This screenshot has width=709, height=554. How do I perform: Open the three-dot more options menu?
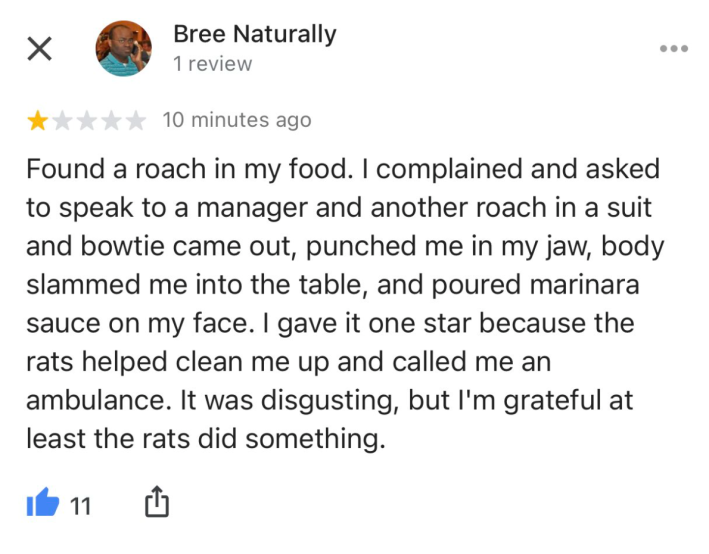tap(673, 49)
